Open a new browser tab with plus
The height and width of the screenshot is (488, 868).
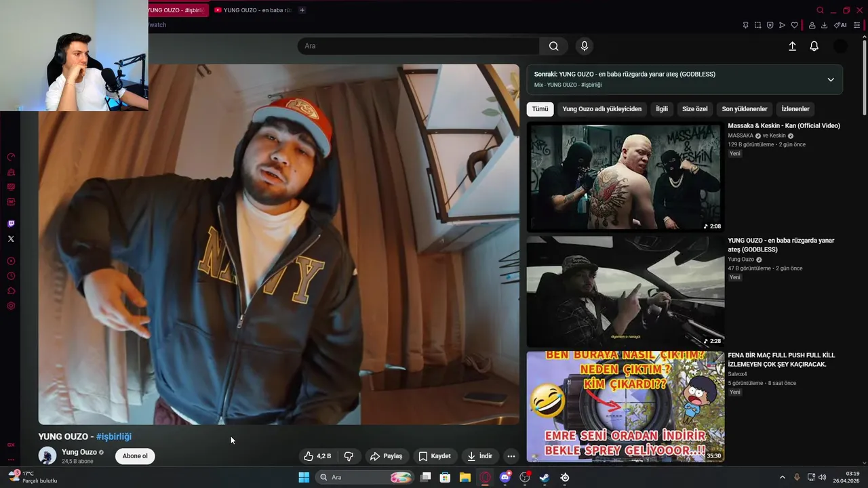pyautogui.click(x=302, y=10)
